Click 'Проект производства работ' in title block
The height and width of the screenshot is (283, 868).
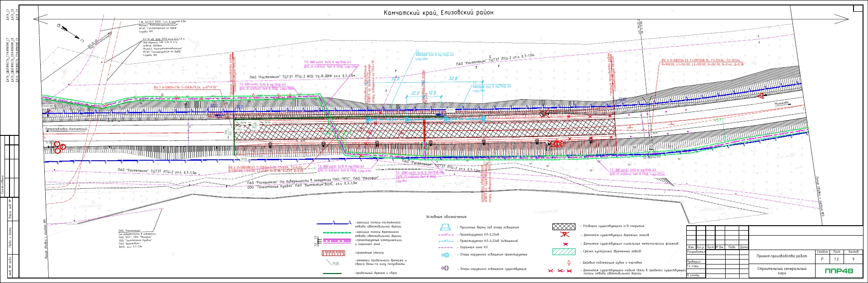[782, 256]
